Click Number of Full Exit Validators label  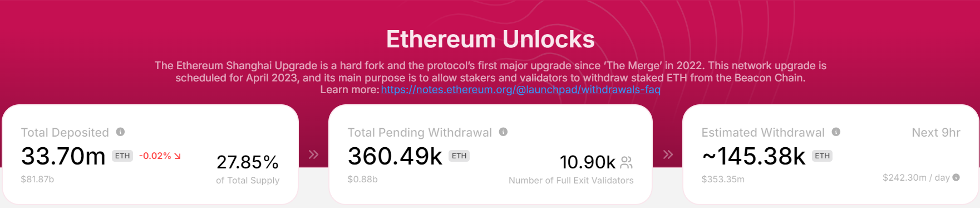click(x=571, y=181)
